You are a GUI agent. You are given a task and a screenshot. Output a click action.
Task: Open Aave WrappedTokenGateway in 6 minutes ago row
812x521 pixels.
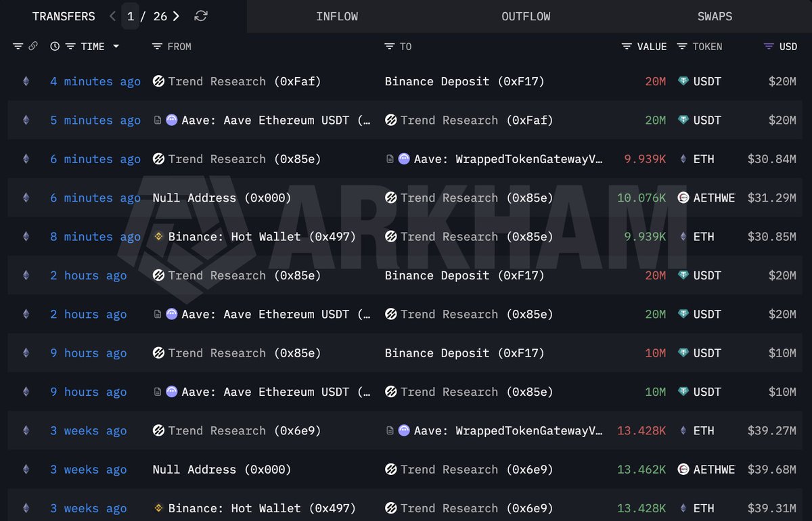508,159
